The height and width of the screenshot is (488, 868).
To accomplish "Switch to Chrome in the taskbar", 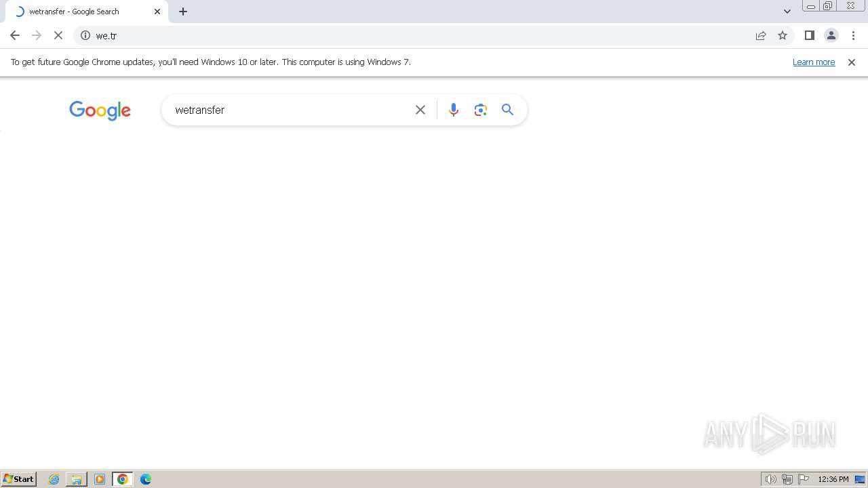I will [123, 479].
